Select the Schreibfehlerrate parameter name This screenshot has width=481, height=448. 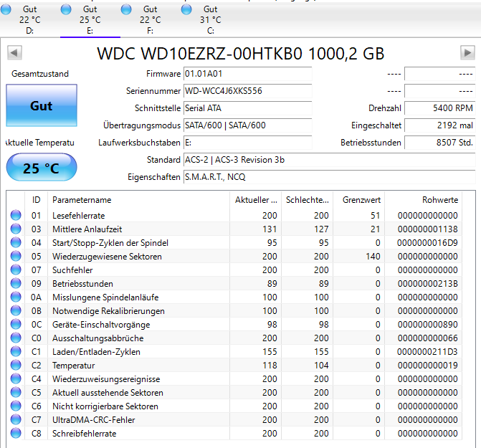(x=85, y=434)
